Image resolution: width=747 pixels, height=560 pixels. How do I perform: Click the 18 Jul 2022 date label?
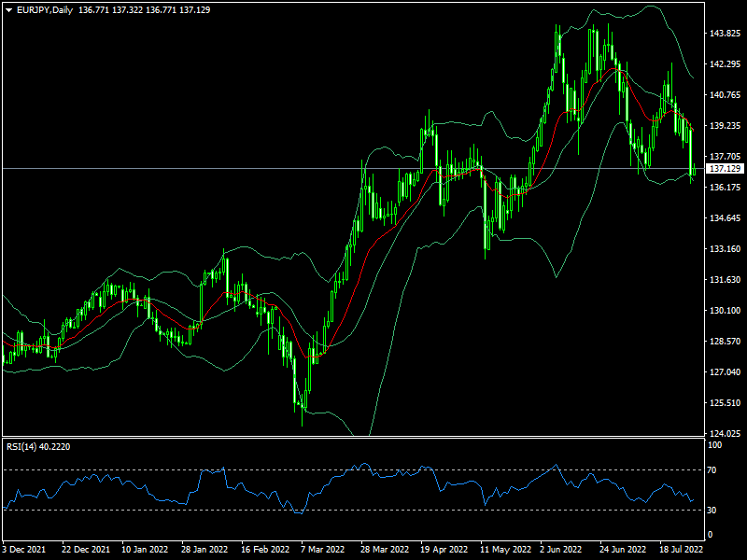click(682, 550)
